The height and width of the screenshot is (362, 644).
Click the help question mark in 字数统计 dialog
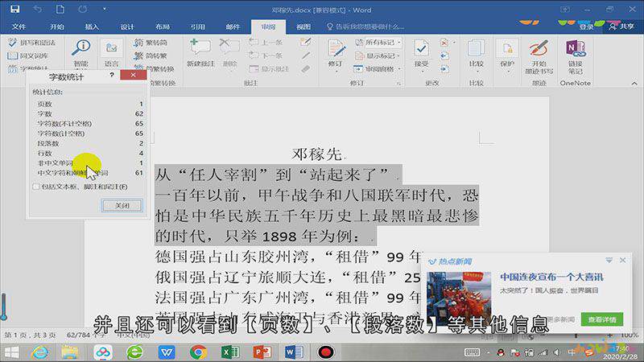pos(112,75)
